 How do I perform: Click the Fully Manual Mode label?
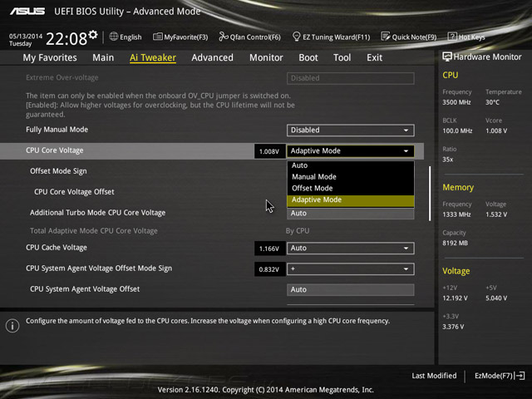point(57,130)
